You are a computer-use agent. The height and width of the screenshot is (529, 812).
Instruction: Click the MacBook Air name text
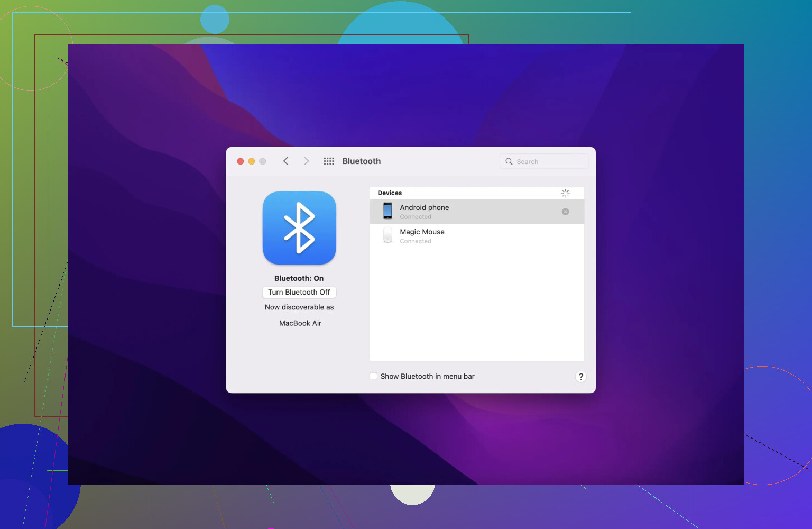pyautogui.click(x=300, y=323)
